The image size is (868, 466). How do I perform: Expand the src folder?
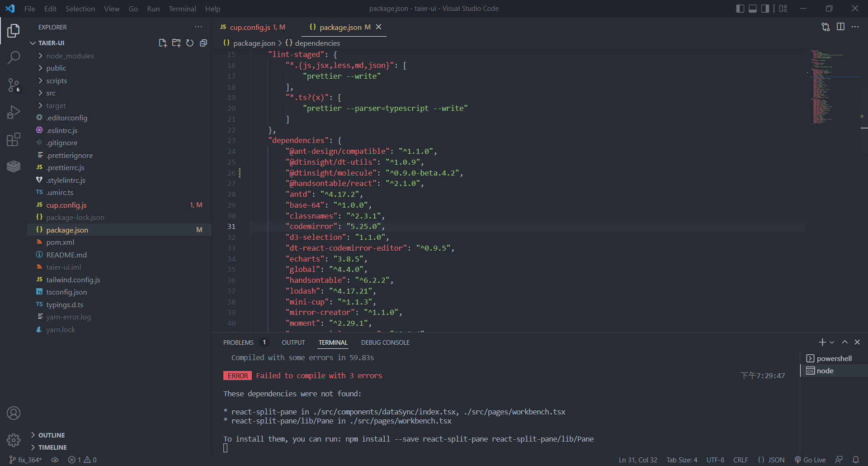point(51,93)
